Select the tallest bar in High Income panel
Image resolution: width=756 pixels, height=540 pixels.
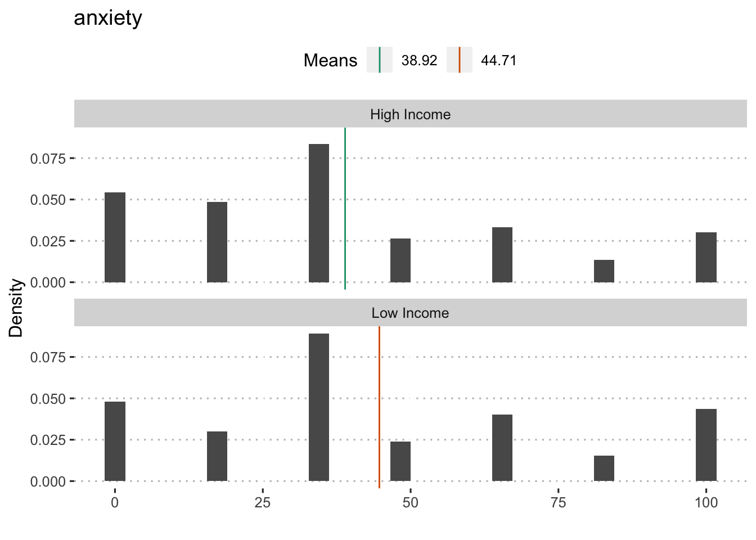coord(319,213)
